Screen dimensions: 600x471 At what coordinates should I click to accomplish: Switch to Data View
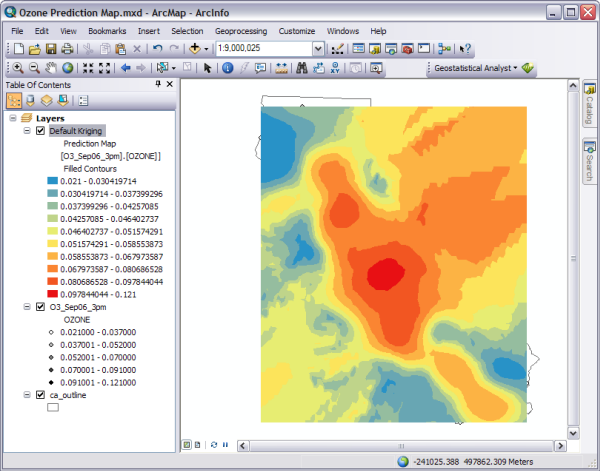tap(187, 445)
